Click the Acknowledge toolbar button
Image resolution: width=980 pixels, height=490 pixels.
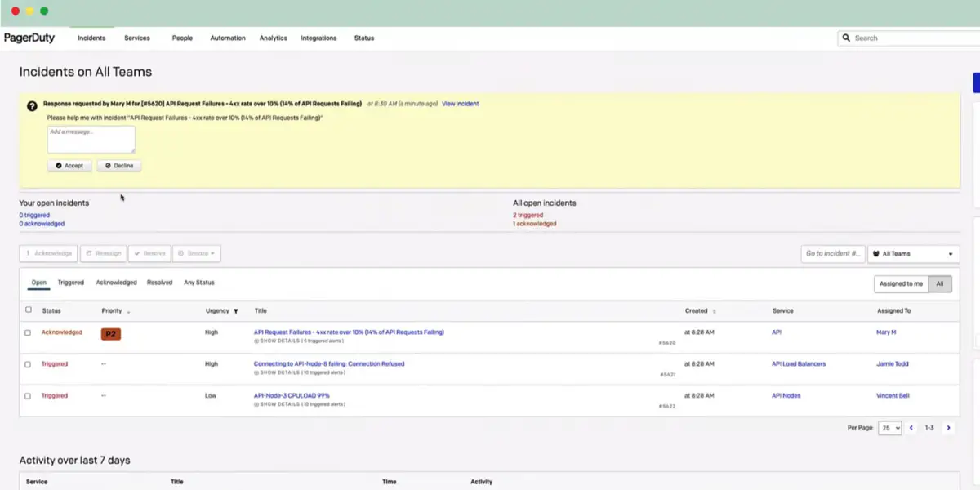(x=48, y=254)
